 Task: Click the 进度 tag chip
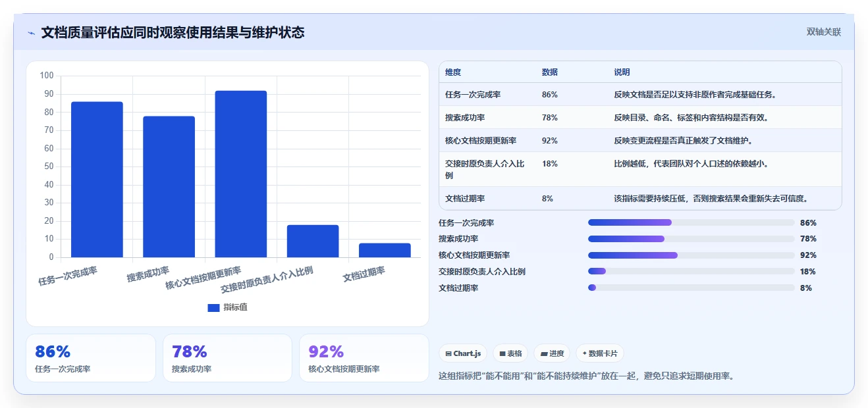tap(552, 353)
